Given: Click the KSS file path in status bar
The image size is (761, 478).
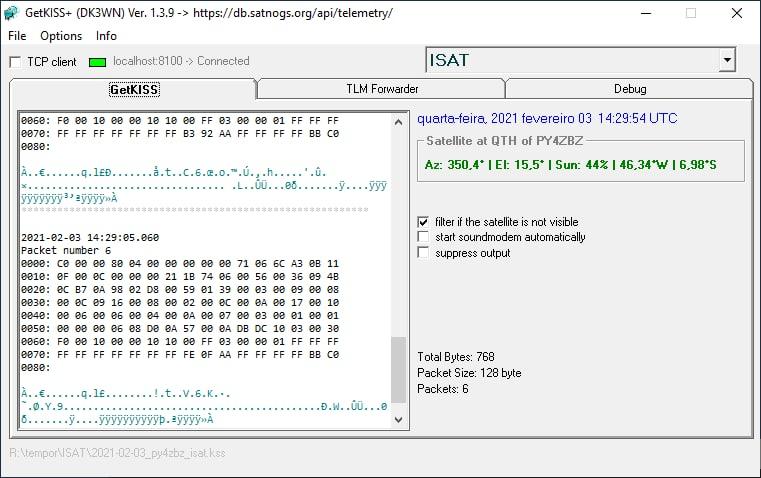Looking at the screenshot, I should coord(117,453).
